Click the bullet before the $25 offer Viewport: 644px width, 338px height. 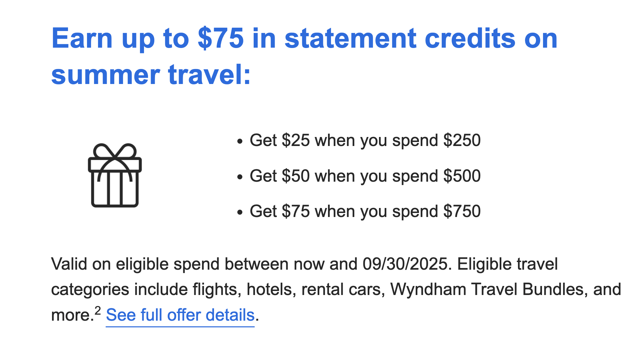239,142
